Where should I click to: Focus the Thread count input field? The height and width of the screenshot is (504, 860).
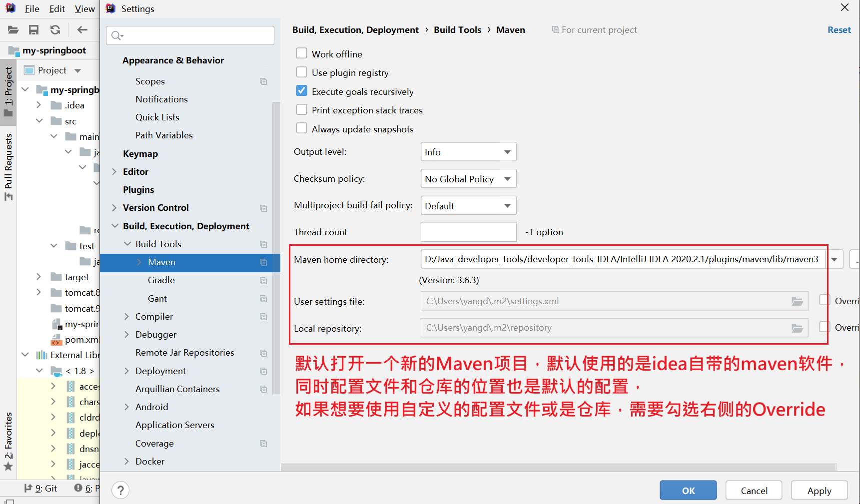[x=468, y=232]
